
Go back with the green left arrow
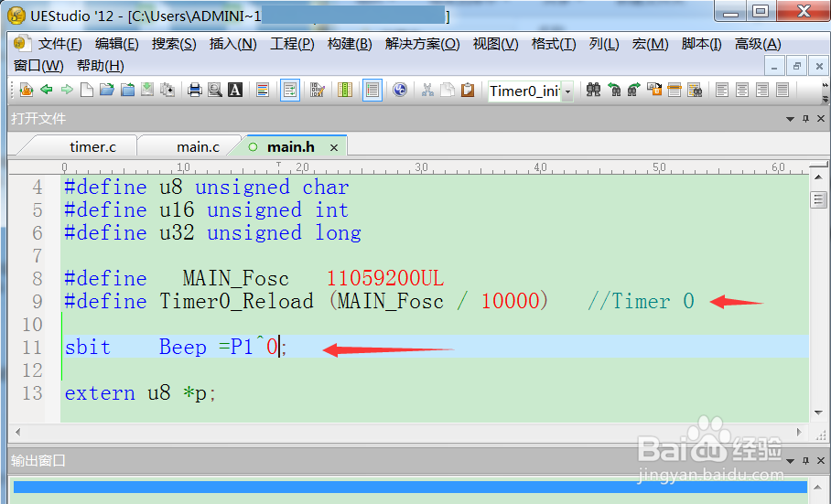[47, 90]
